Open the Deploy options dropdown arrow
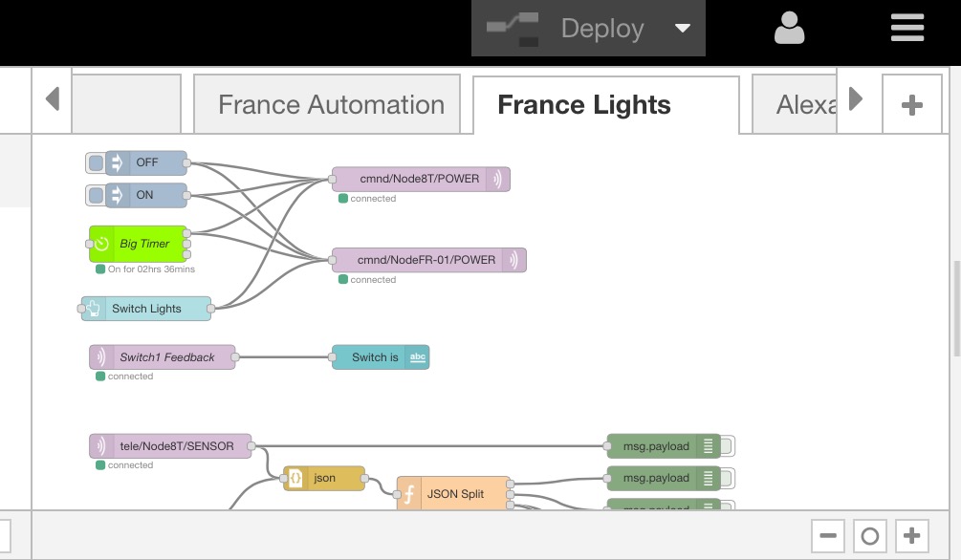961x560 pixels. 682,28
